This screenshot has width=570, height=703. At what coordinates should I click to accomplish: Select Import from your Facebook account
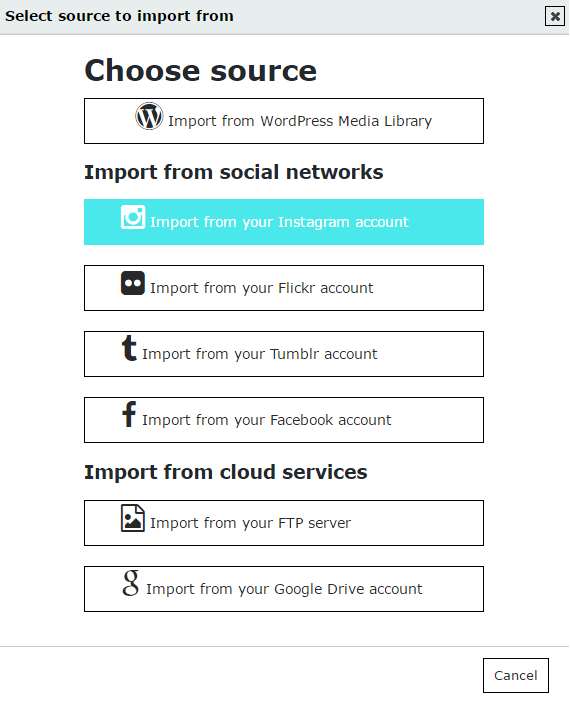[x=284, y=420]
